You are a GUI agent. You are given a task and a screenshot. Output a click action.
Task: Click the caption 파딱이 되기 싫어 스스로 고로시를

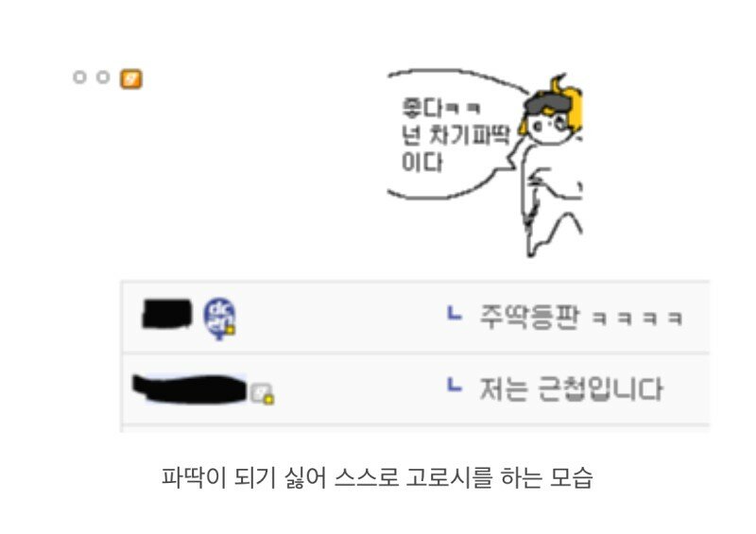[327, 477]
